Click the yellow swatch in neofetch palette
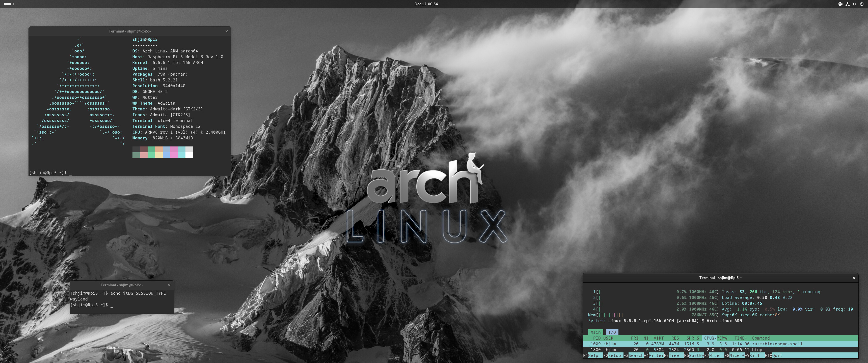The image size is (868, 363). click(159, 155)
